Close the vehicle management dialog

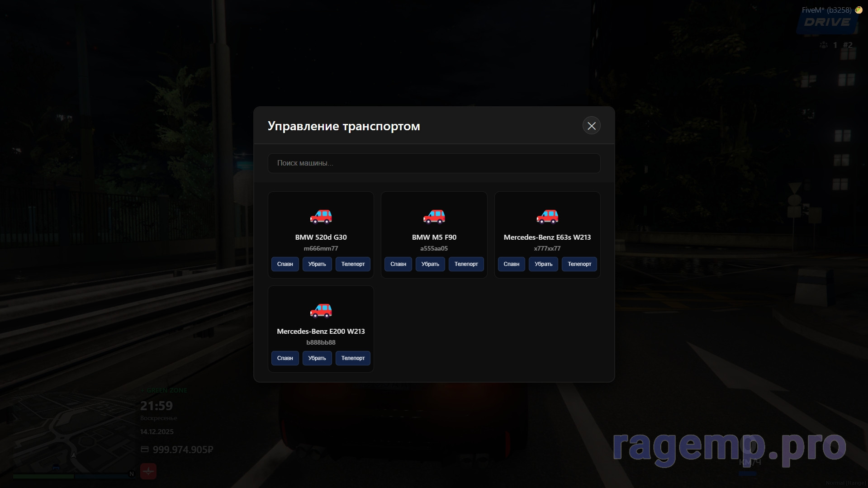pos(591,126)
